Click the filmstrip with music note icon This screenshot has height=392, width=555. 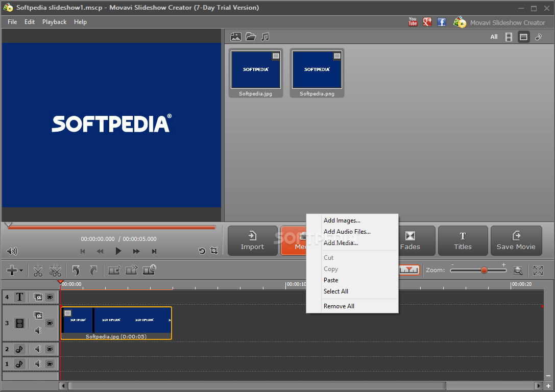[x=114, y=271]
